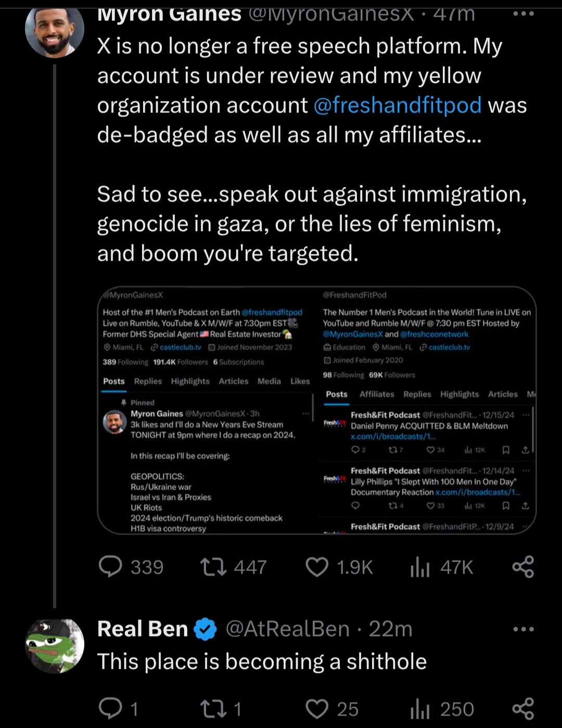Open the @freshandfitpod mention link

[x=398, y=105]
